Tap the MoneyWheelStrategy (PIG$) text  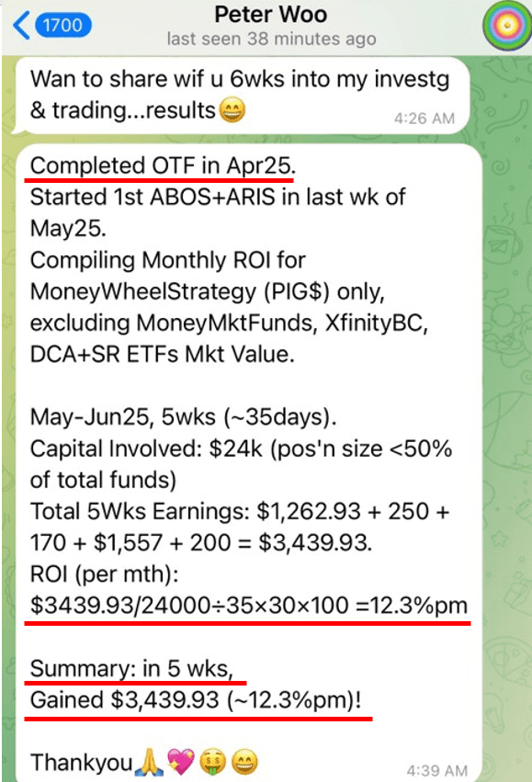tap(180, 291)
